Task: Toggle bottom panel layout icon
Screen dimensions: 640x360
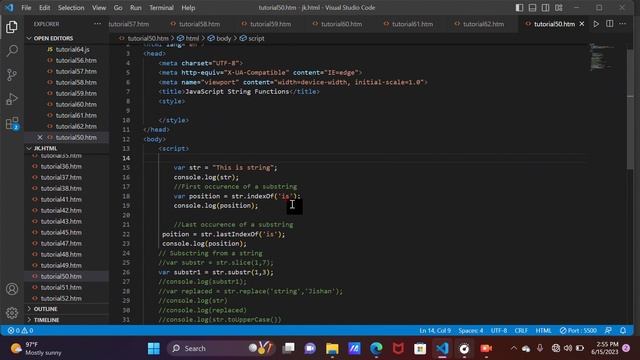Action: click(x=532, y=8)
